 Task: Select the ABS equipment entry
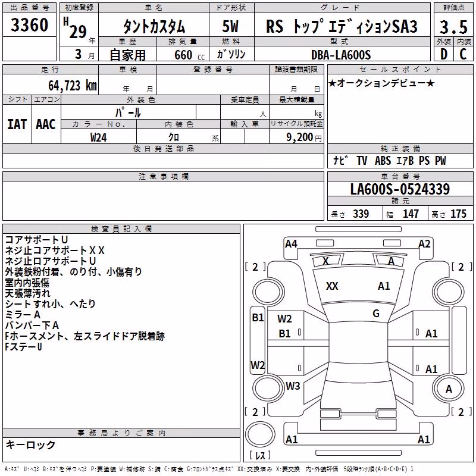pyautogui.click(x=383, y=160)
